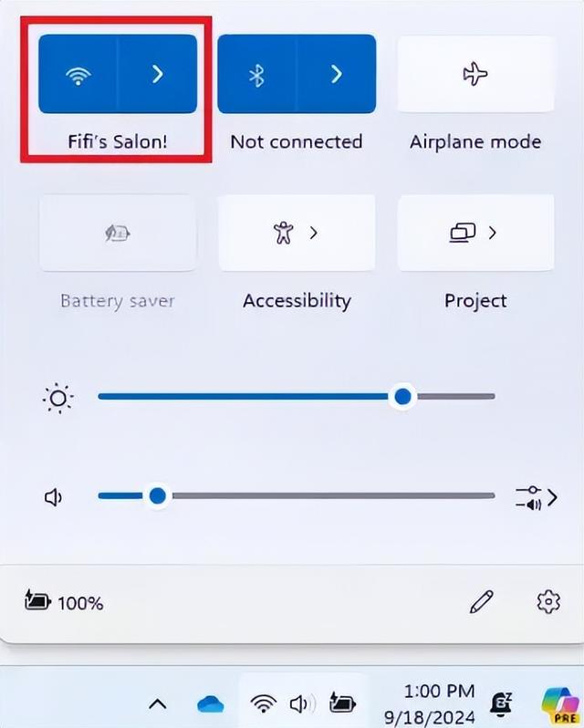Image resolution: width=584 pixels, height=728 pixels.
Task: Expand the Wi-Fi networks list chevron
Action: [x=157, y=74]
